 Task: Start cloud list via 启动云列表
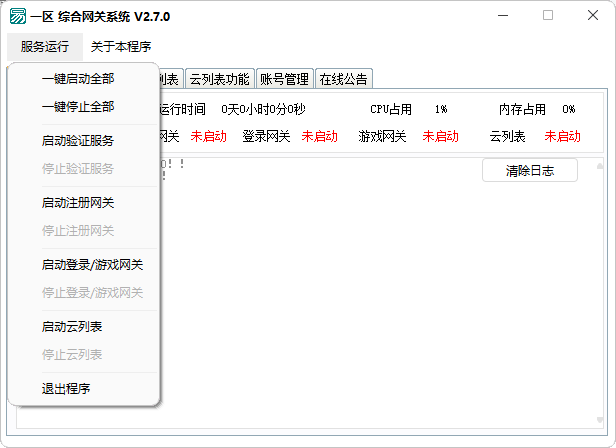72,327
